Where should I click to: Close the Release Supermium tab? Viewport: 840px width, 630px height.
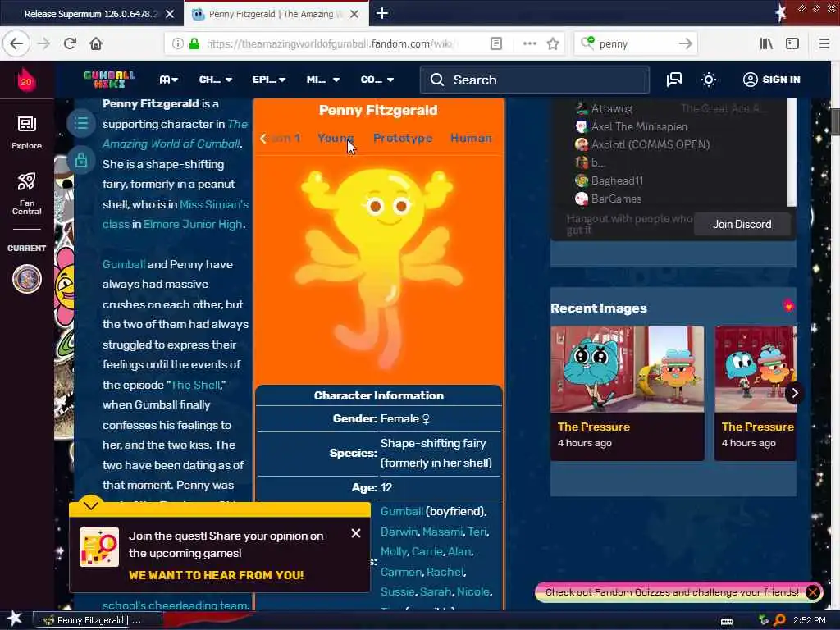tap(170, 14)
